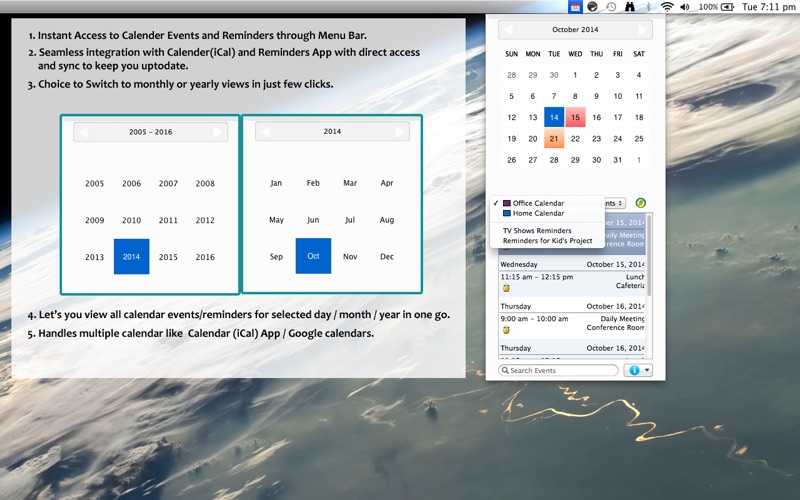Click next arrow in 2005 – 2016 header
Screen dimensions: 800x500
[x=218, y=132]
